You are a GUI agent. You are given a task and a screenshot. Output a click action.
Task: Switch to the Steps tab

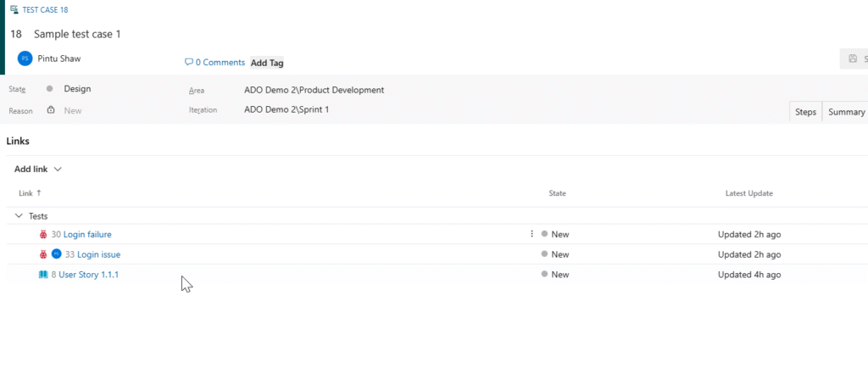805,112
